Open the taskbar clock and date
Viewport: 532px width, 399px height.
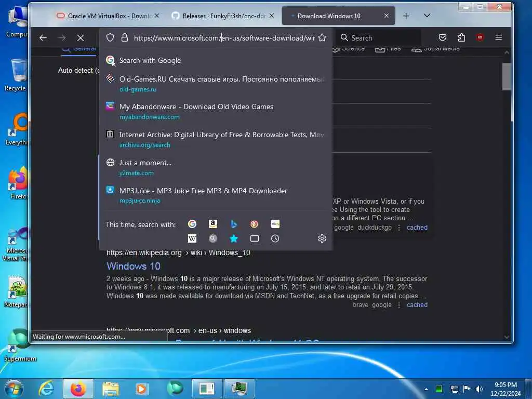pos(506,389)
